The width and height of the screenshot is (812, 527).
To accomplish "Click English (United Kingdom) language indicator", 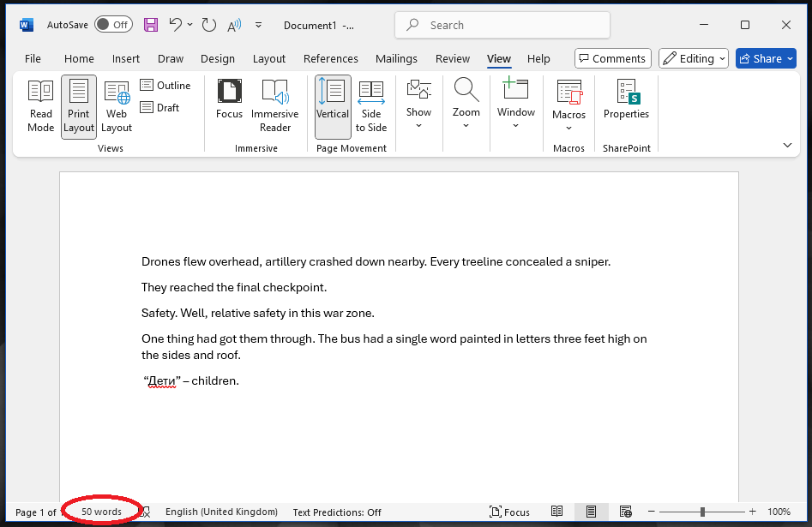I will coord(221,512).
